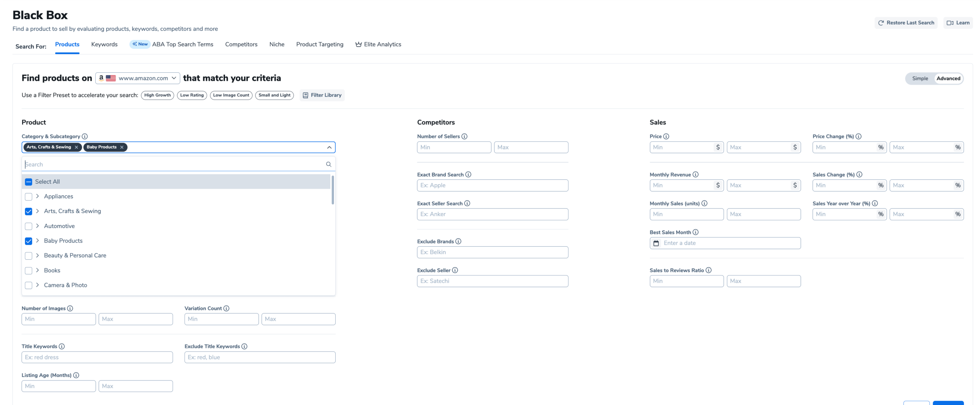Image resolution: width=980 pixels, height=405 pixels.
Task: Expand the Automotive category subcategories
Action: pyautogui.click(x=38, y=226)
